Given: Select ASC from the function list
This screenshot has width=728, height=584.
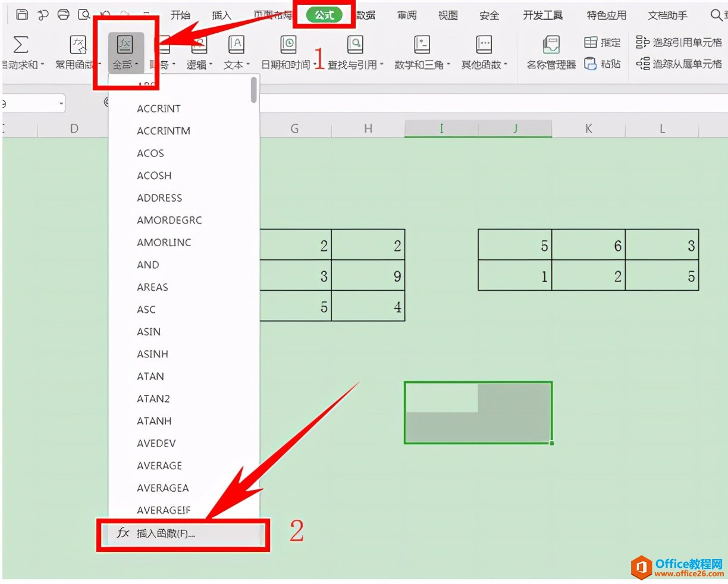Looking at the screenshot, I should click(146, 309).
